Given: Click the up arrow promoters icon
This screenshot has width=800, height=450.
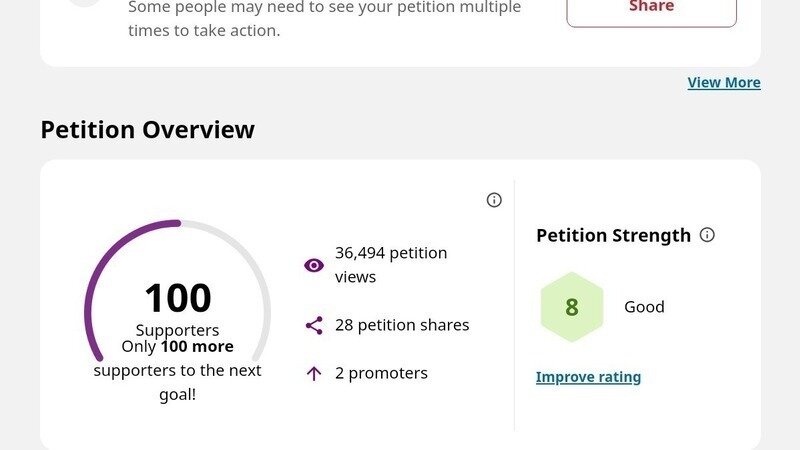Looking at the screenshot, I should pos(314,373).
